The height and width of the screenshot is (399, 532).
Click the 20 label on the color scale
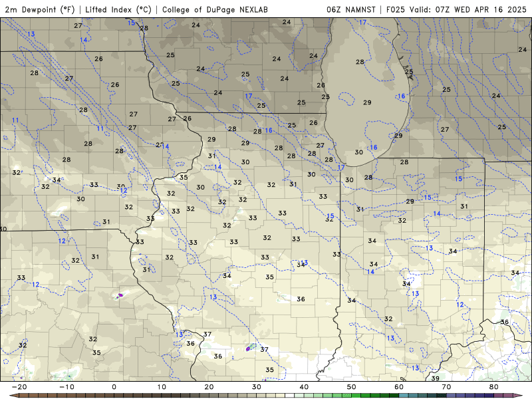pos(209,387)
